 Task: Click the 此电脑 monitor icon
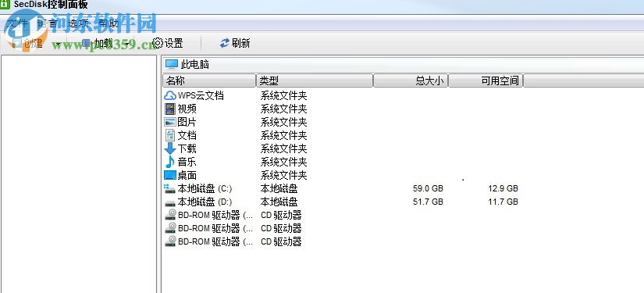tap(171, 64)
